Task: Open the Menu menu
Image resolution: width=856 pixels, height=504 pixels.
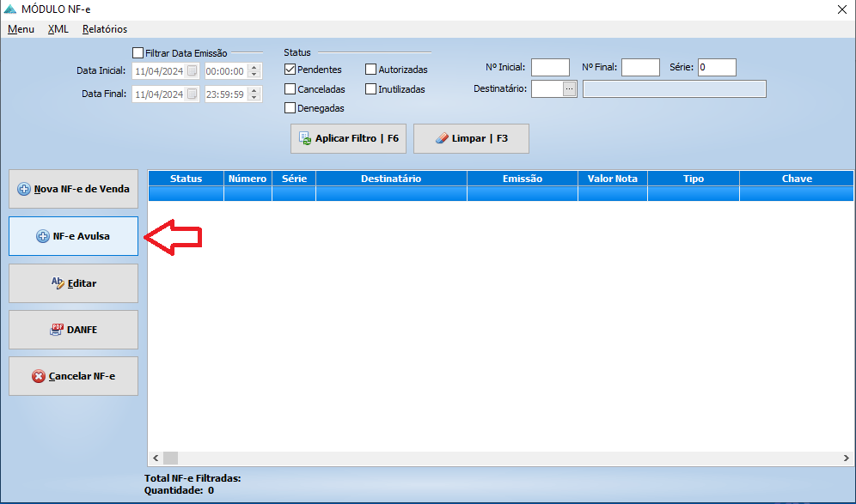Action: (x=21, y=29)
